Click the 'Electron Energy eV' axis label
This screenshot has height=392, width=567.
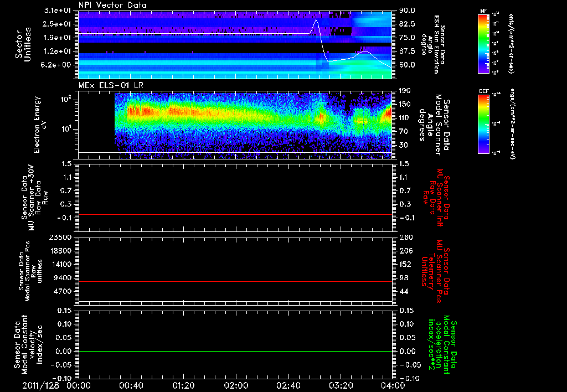[x=41, y=125]
